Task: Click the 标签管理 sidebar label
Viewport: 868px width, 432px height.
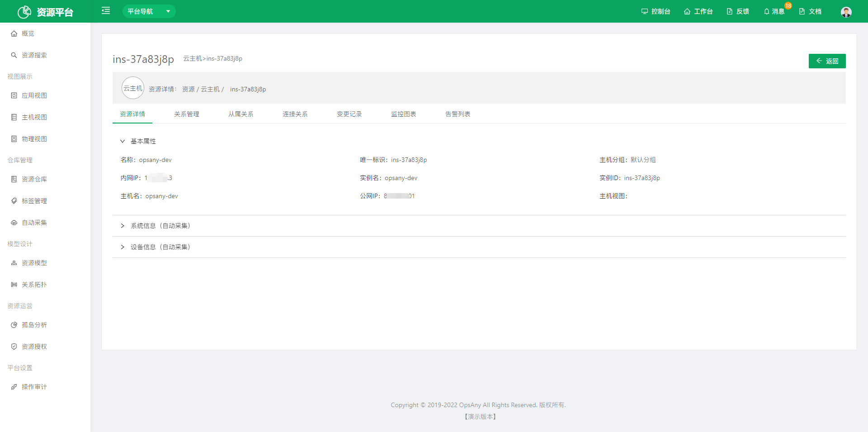Action: [x=34, y=201]
